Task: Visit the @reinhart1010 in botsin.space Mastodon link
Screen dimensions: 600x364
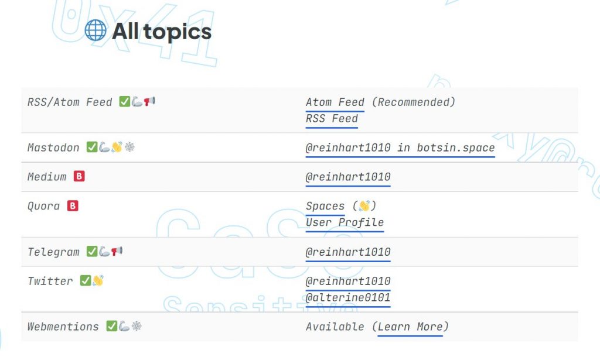Action: [400, 148]
